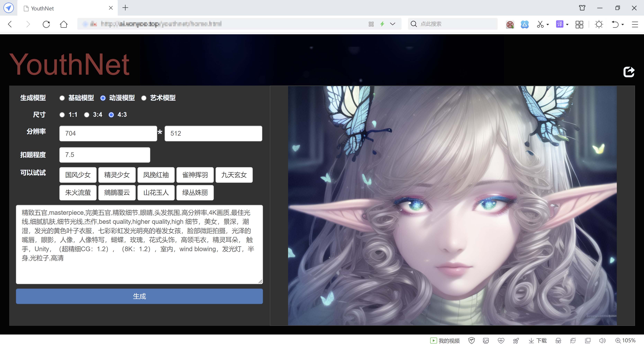Screen dimensions: 644x348
Task: Click the 绿丛姝丽 preset button
Action: coord(195,193)
